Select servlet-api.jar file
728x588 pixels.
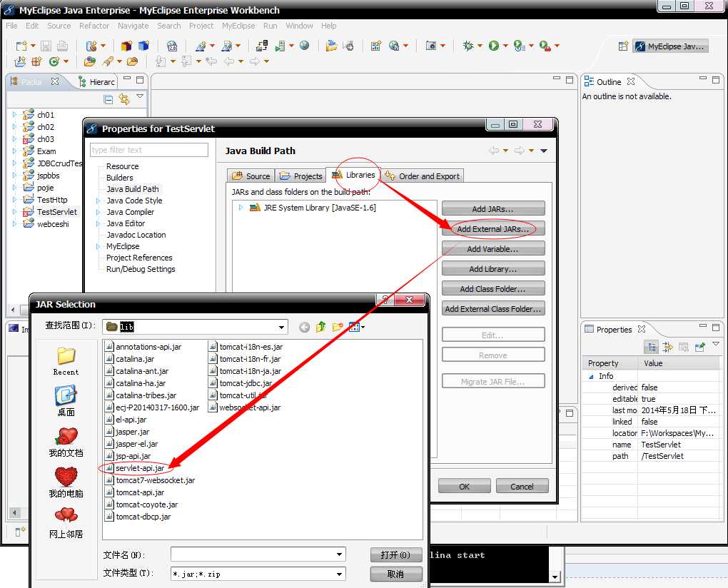[135, 468]
